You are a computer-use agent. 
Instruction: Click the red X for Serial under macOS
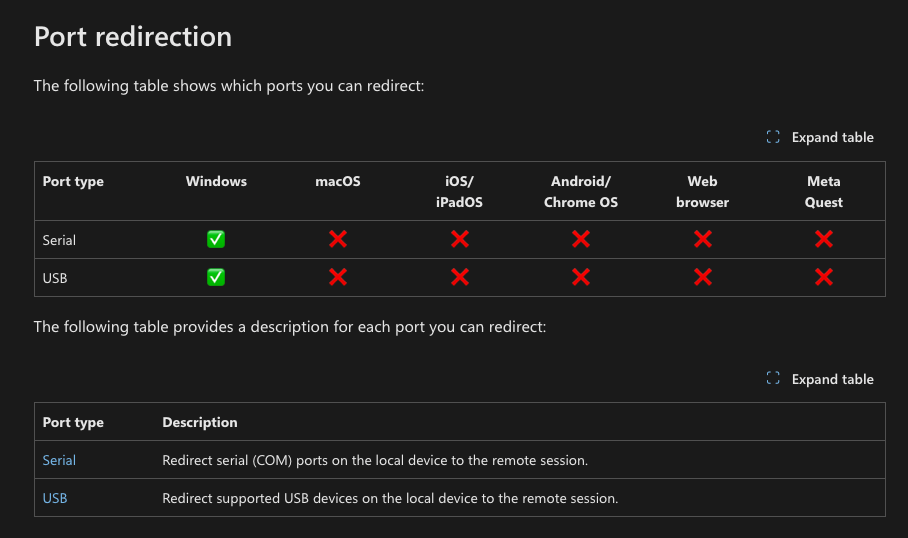(x=338, y=239)
